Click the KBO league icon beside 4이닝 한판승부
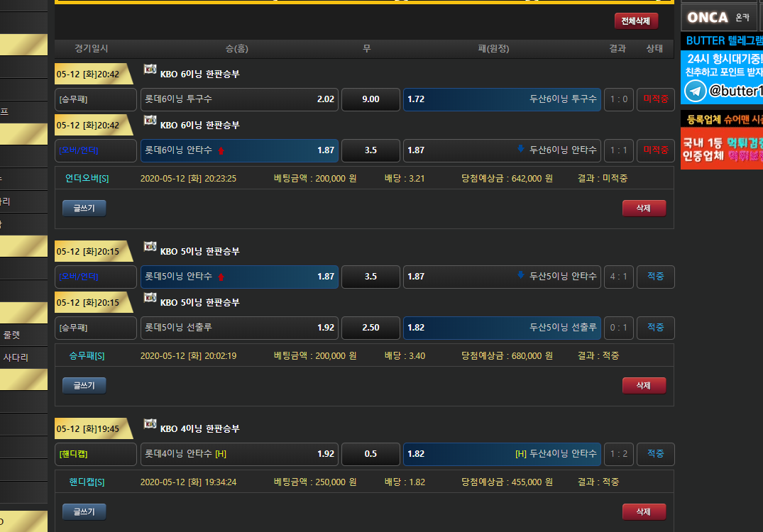Viewport: 763px width, 532px height. click(x=150, y=423)
